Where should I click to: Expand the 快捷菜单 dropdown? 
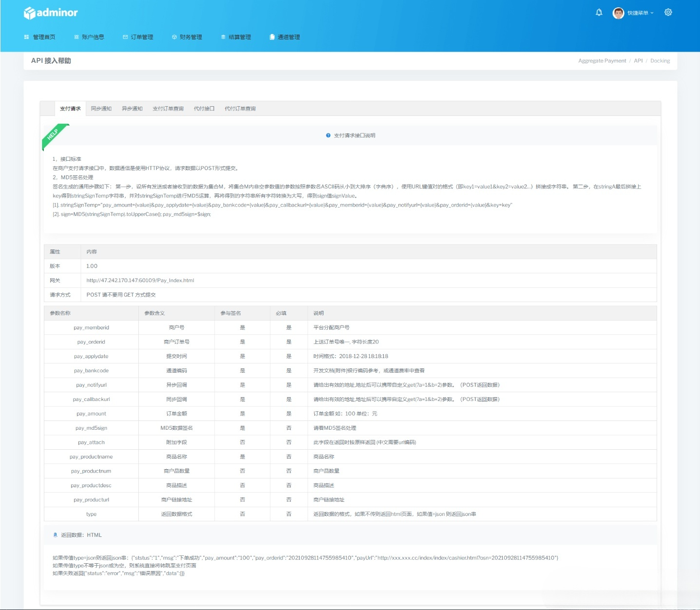click(x=640, y=13)
